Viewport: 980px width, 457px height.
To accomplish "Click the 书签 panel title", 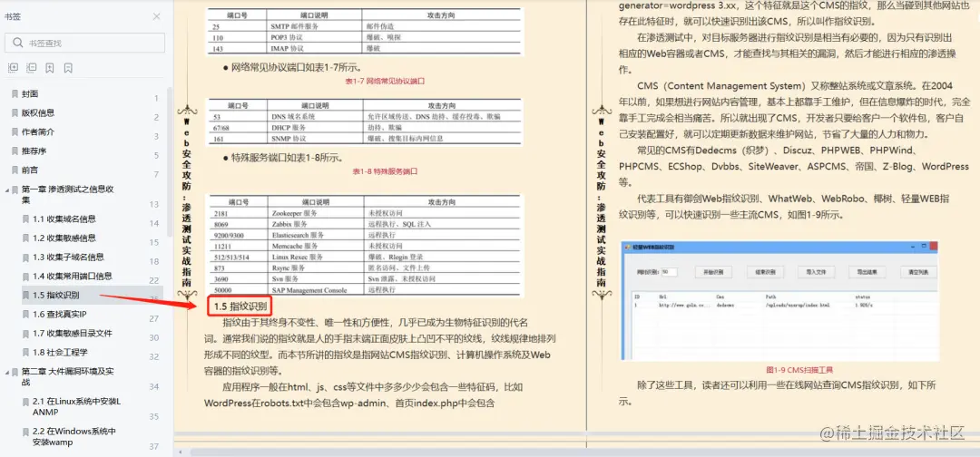I will click(x=13, y=17).
